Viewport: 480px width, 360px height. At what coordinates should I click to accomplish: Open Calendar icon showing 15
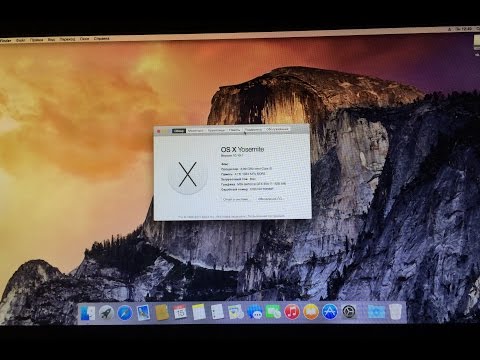click(x=180, y=312)
